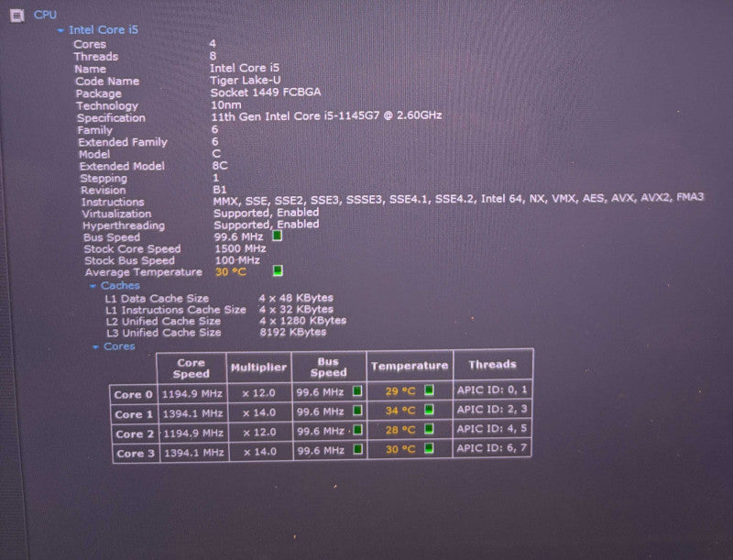Click Core 1 bus speed green indicator
Viewport: 733px width, 560px height.
(x=357, y=411)
